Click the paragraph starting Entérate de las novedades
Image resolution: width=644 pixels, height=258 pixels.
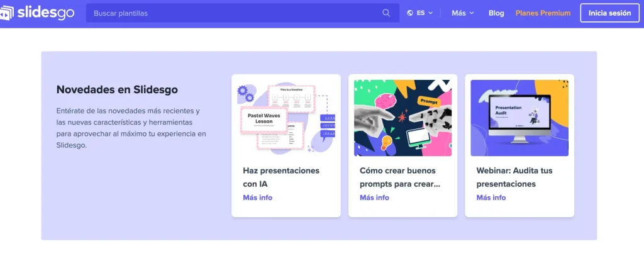[131, 128]
